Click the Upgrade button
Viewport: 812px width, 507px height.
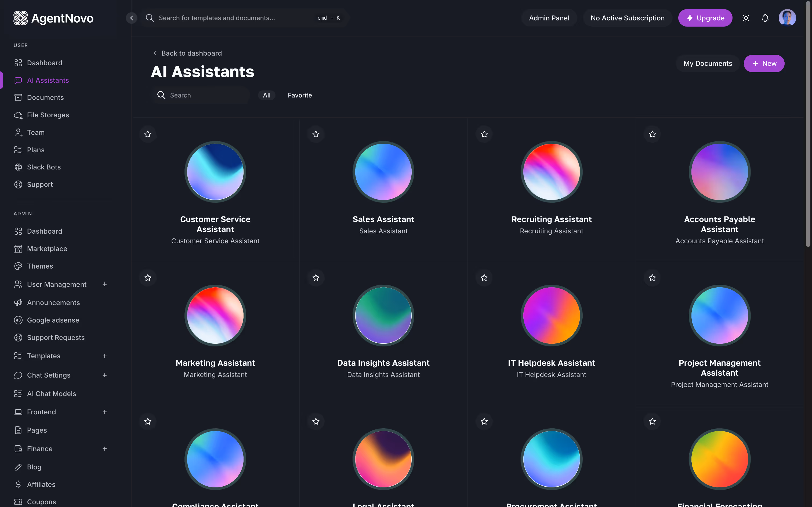coord(705,18)
